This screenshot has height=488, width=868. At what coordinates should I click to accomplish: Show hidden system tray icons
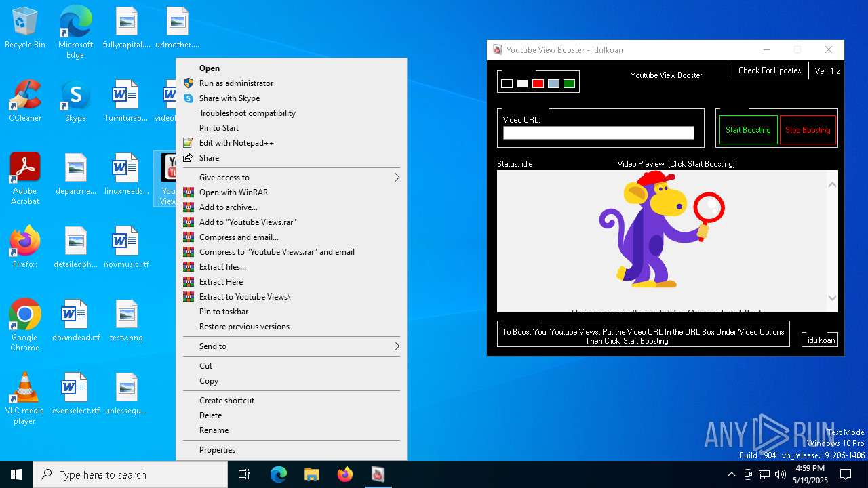point(731,474)
